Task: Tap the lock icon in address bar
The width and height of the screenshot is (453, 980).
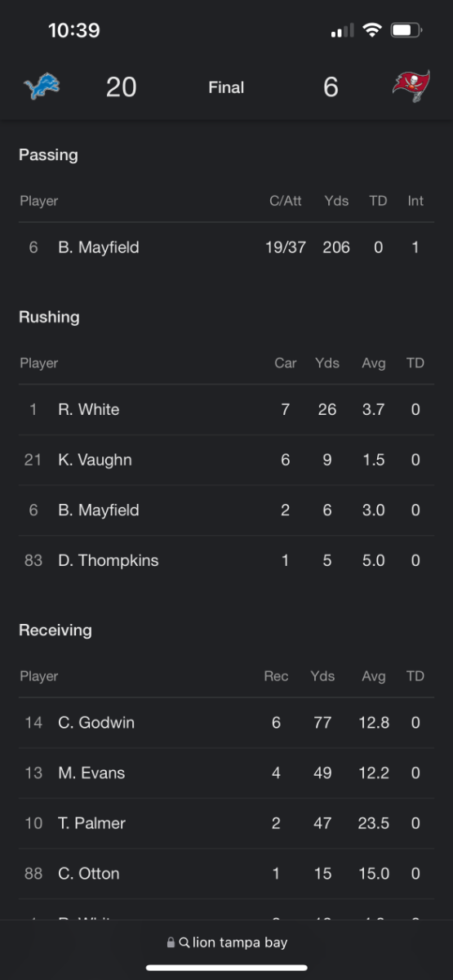Action: pos(171,942)
